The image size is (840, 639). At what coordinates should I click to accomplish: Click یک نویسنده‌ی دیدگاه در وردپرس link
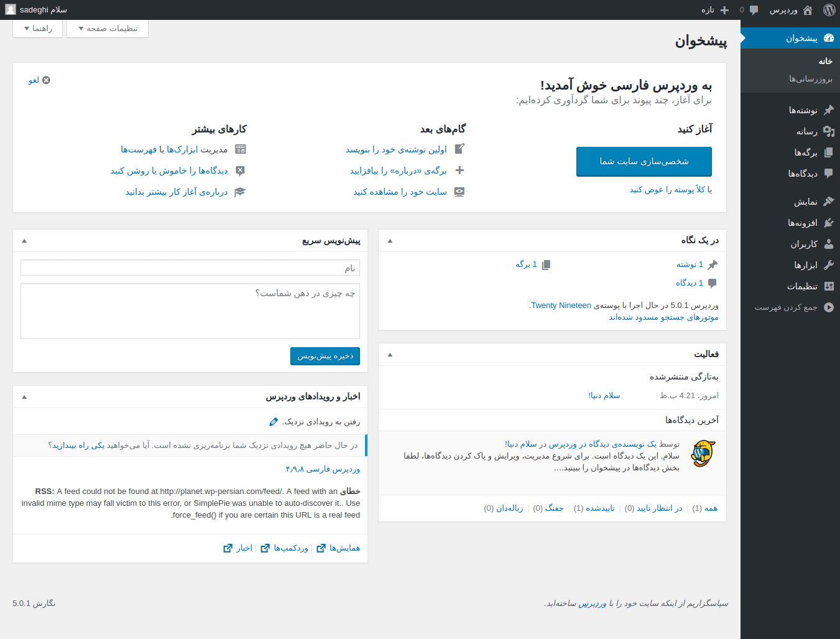[603, 444]
